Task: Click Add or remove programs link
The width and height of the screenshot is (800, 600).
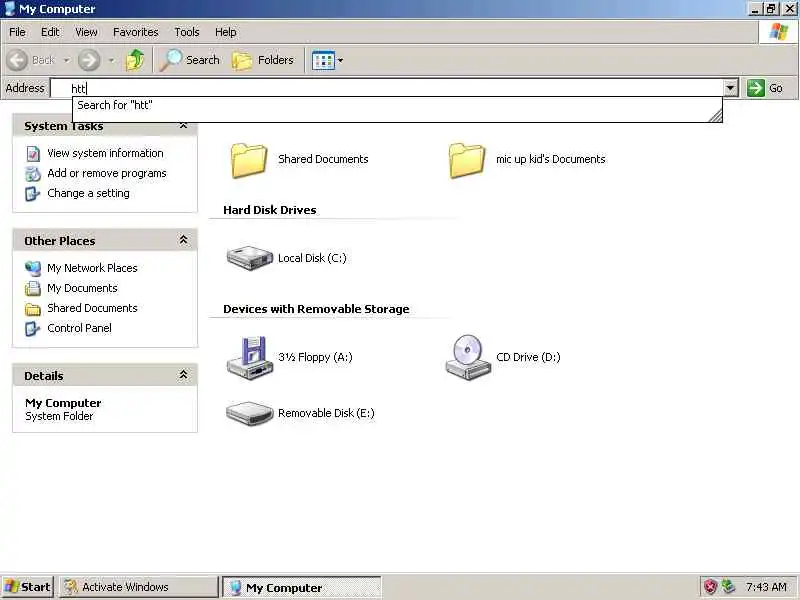Action: pyautogui.click(x=107, y=173)
